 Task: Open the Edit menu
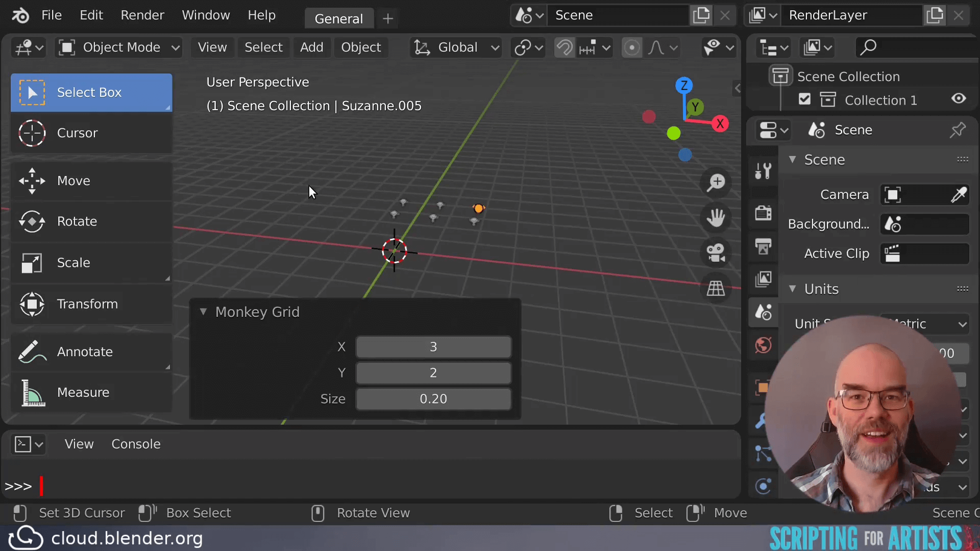[91, 15]
